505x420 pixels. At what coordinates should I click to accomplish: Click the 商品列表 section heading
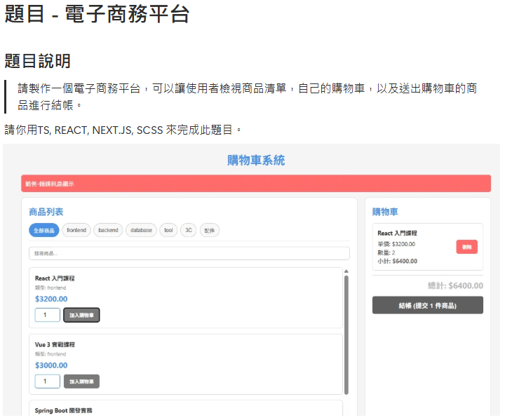click(x=46, y=212)
